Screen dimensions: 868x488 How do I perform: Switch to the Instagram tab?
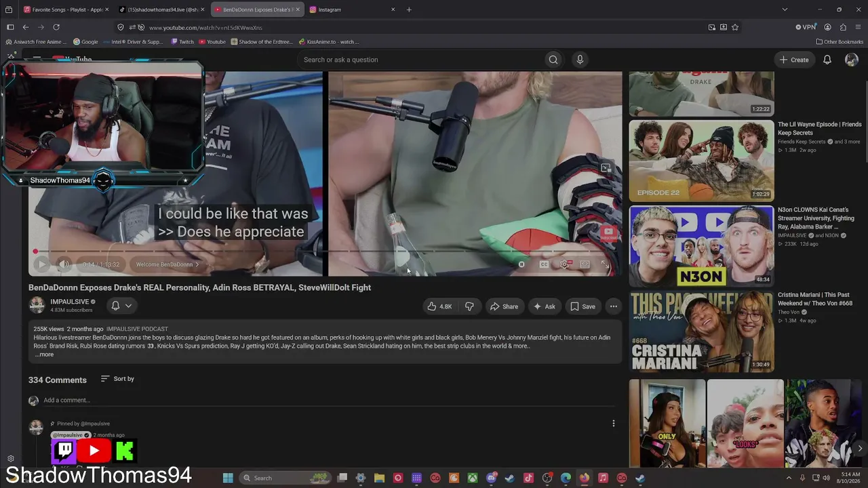tap(353, 9)
